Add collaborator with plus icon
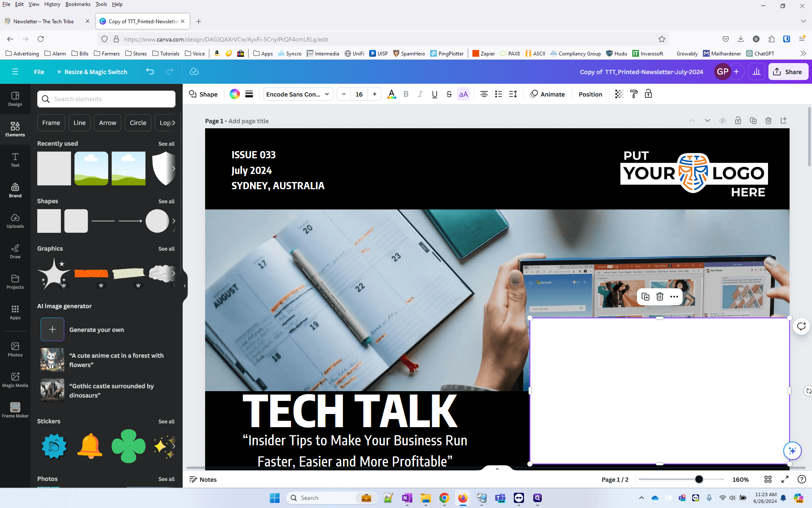Screen dimensions: 812x508 click(x=736, y=72)
